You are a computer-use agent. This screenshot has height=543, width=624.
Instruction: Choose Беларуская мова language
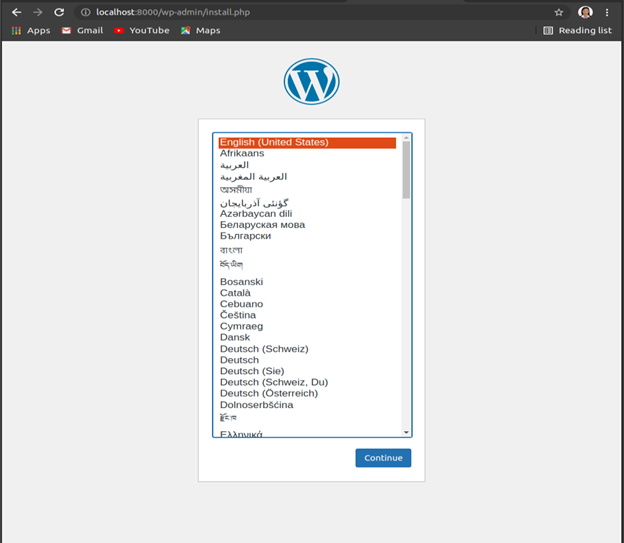pos(307,225)
